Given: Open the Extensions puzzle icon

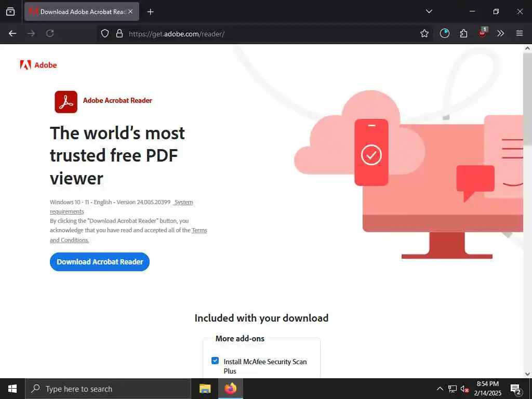Looking at the screenshot, I should [x=463, y=33].
